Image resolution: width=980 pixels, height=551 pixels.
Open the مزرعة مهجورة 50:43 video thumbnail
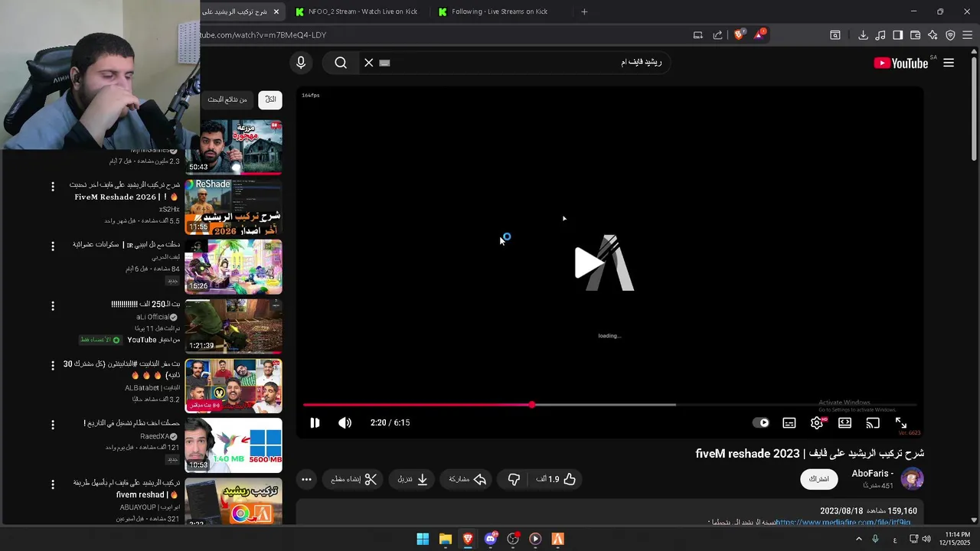(234, 147)
